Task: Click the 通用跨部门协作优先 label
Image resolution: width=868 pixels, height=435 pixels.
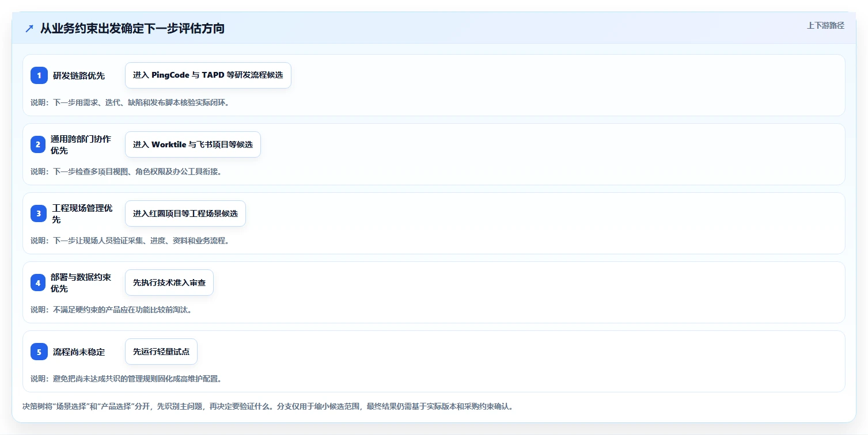Action: pos(81,144)
